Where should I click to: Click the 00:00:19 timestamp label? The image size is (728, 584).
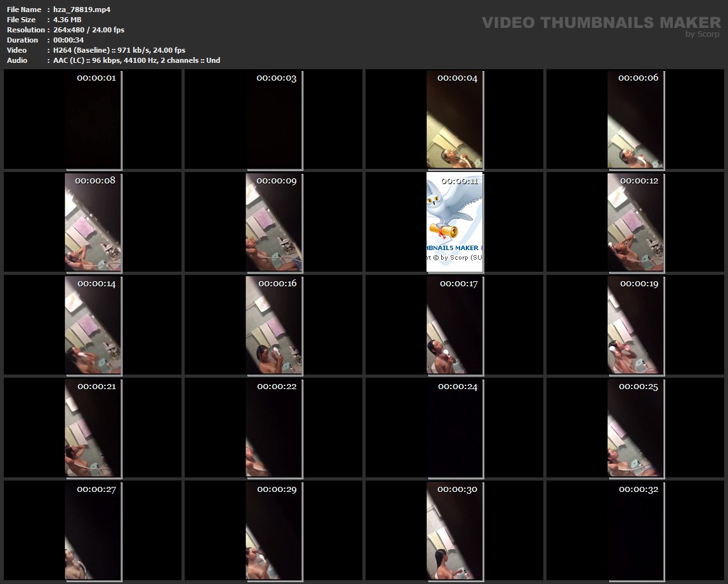coord(639,284)
